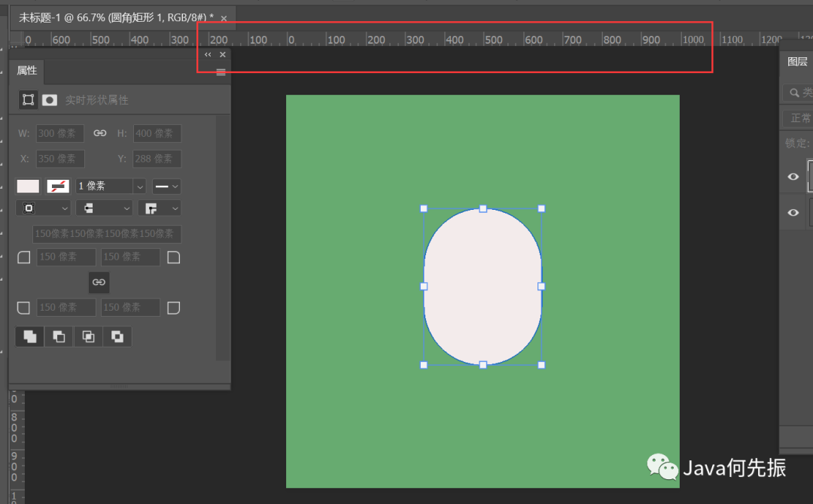Click the subtract front shape icon
The height and width of the screenshot is (504, 813).
point(59,336)
